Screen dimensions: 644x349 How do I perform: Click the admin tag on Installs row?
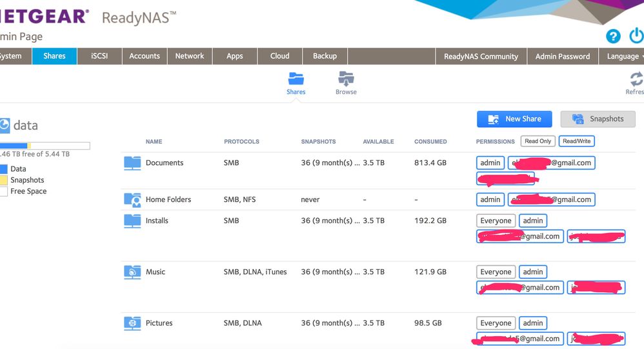click(533, 221)
